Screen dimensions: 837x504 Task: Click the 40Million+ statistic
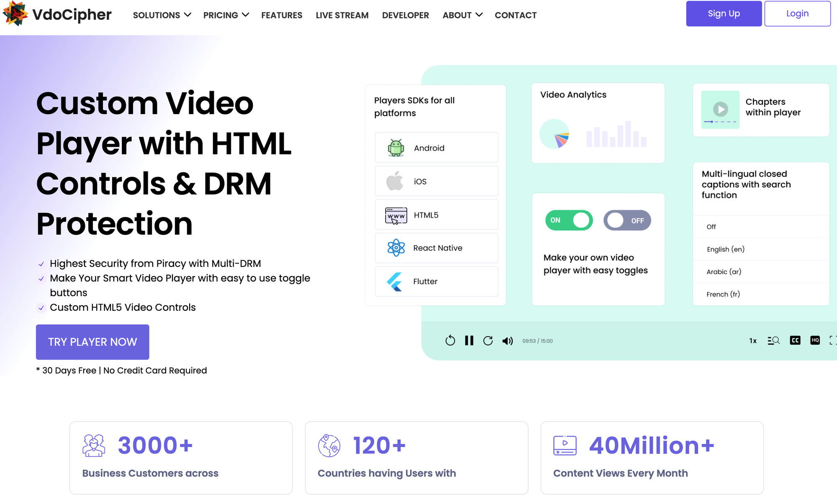coord(652,445)
